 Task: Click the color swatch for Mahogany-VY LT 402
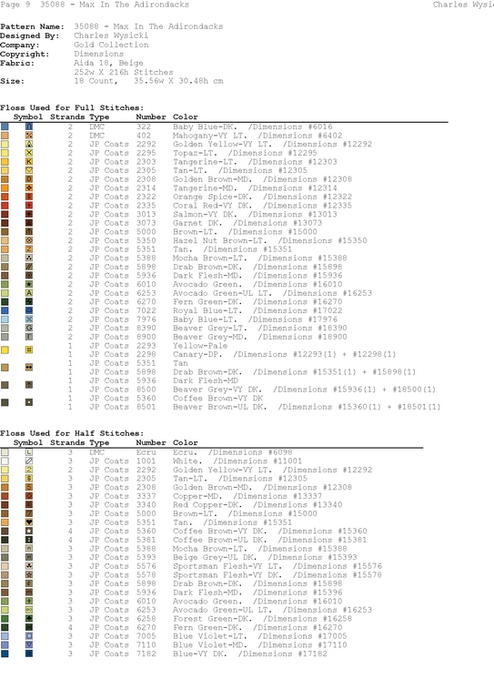click(5, 135)
